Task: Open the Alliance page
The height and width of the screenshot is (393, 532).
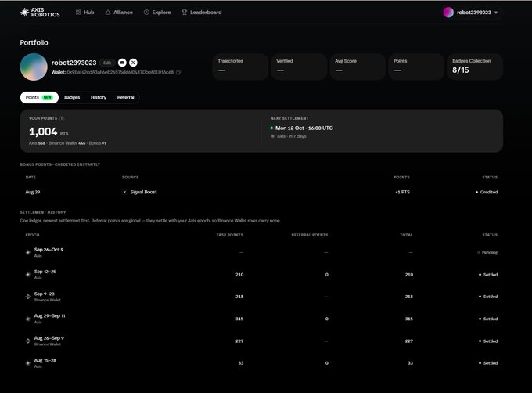Action: [119, 13]
